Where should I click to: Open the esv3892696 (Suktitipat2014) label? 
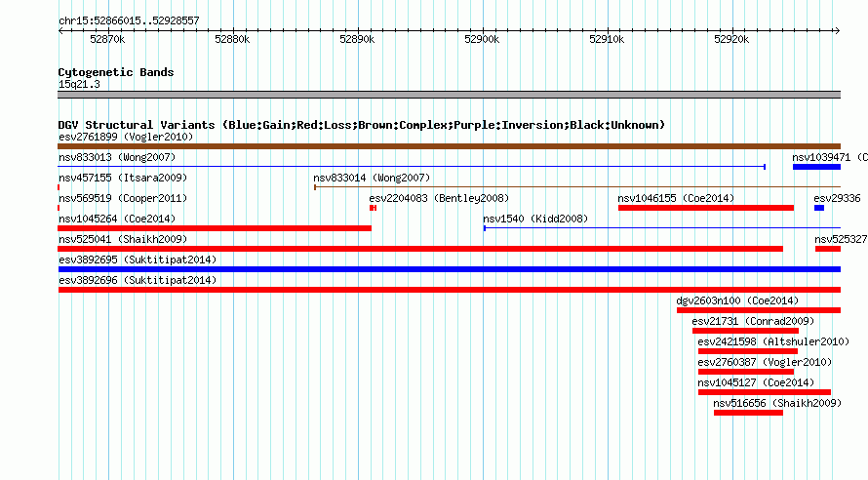138,280
